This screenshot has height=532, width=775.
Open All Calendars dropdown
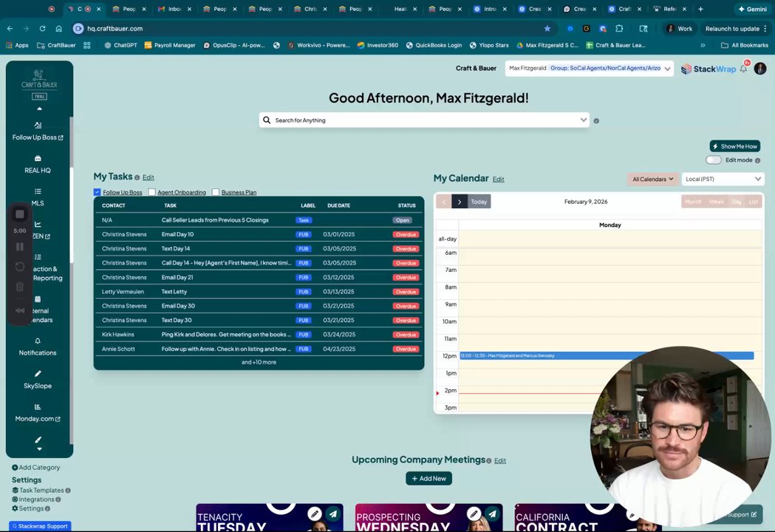click(x=652, y=179)
